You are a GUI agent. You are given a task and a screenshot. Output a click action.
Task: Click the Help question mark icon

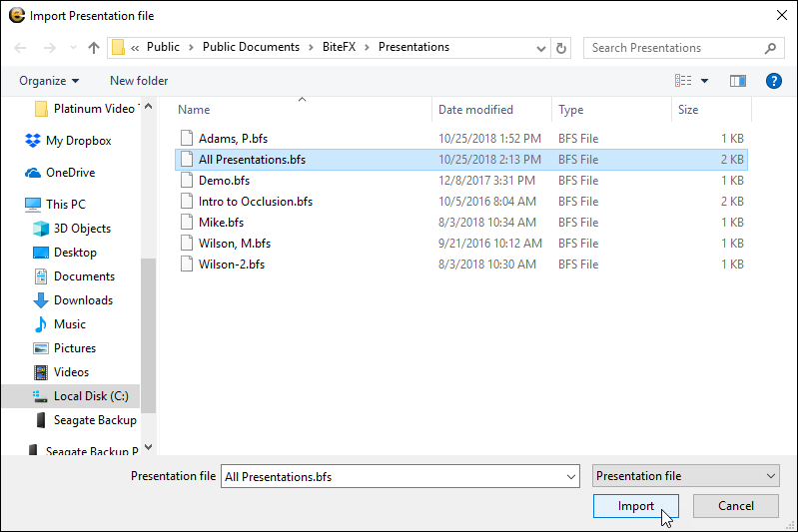click(772, 81)
